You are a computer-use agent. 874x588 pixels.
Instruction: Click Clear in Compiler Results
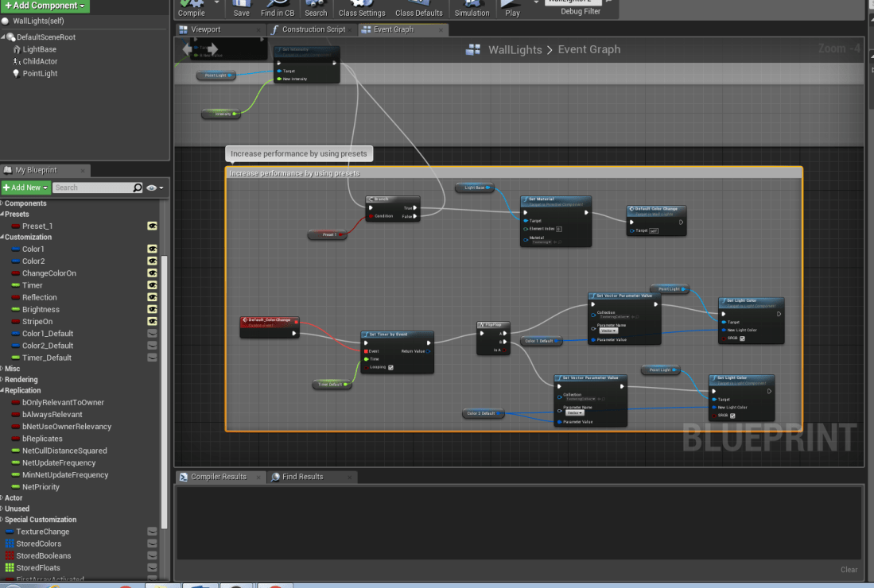(x=849, y=570)
